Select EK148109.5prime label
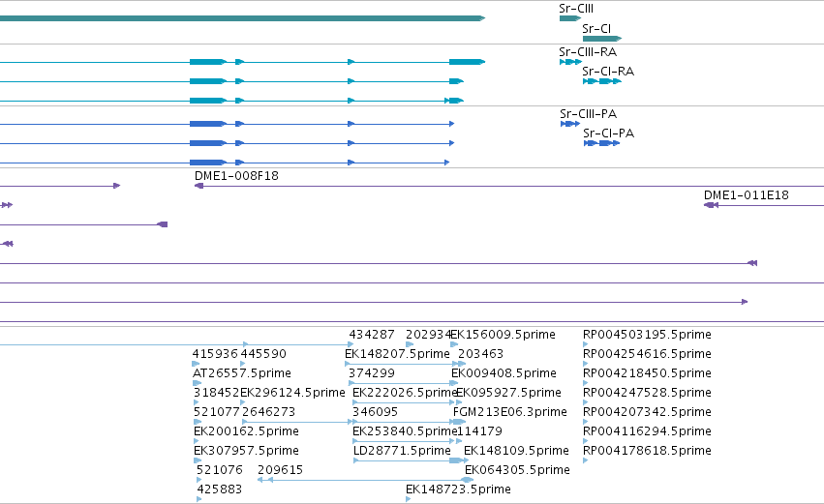Viewport: 824px width, 504px height. [x=516, y=451]
